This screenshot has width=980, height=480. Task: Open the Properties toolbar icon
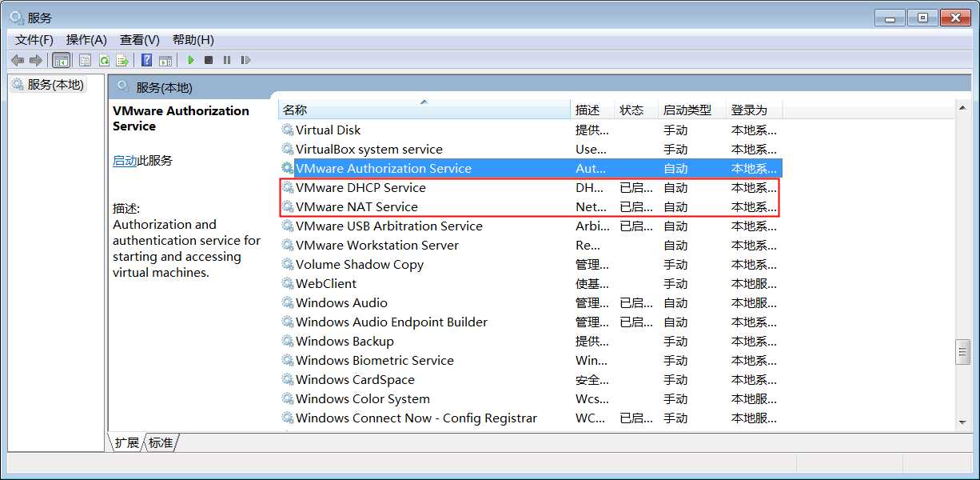click(x=85, y=60)
